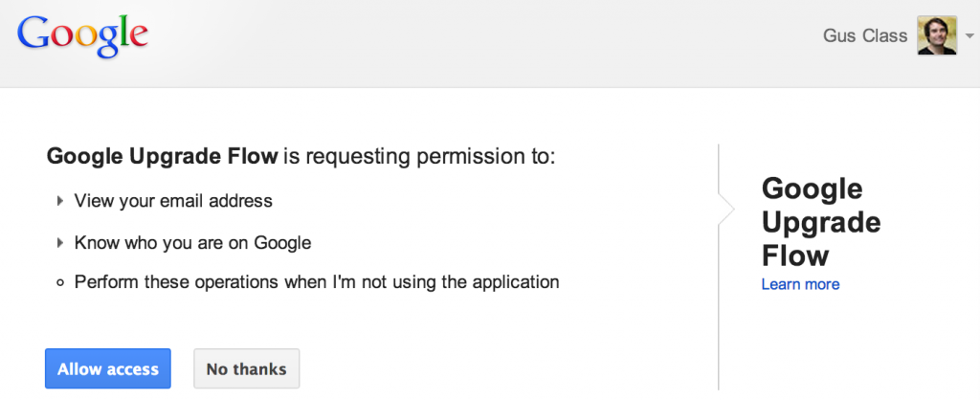Click the circle bullet before Perform these operations

click(x=60, y=282)
